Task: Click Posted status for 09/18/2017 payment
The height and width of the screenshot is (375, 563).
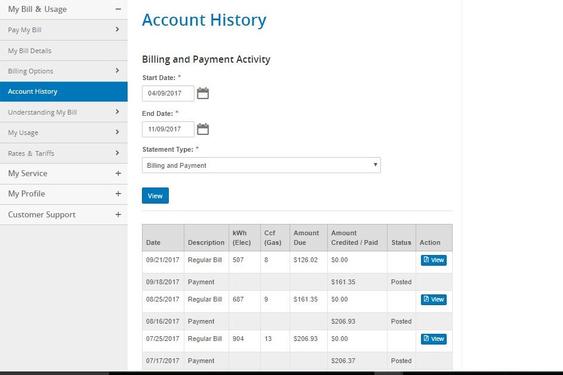Action: pos(401,282)
